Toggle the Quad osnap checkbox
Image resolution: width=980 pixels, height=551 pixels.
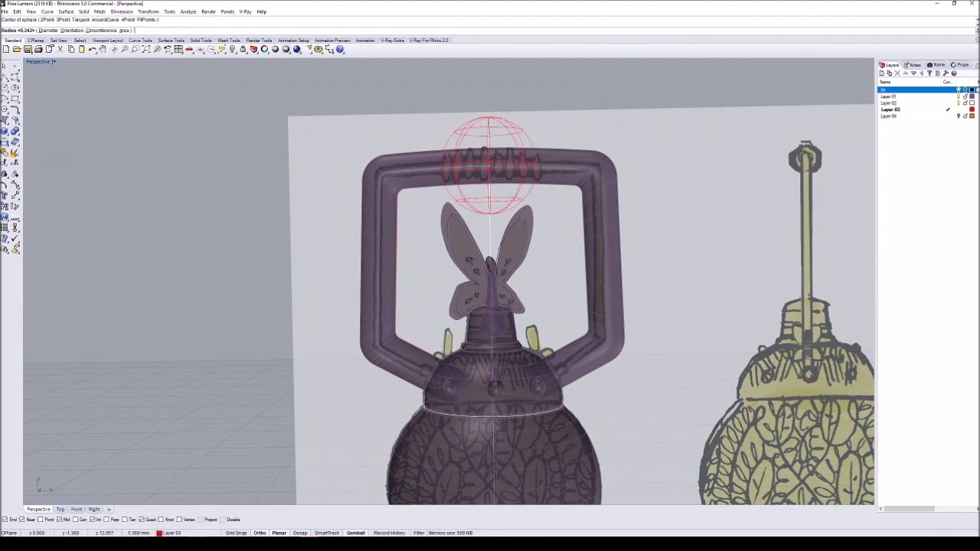[142, 520]
